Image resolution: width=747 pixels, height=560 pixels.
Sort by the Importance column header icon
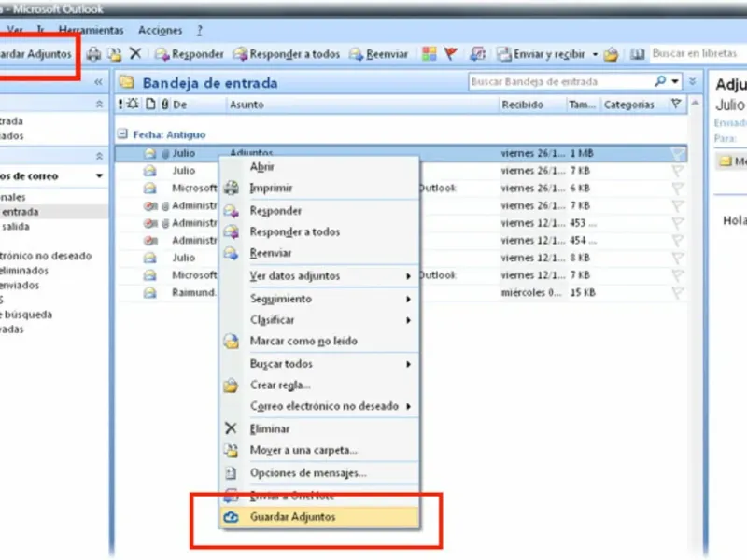tap(120, 104)
